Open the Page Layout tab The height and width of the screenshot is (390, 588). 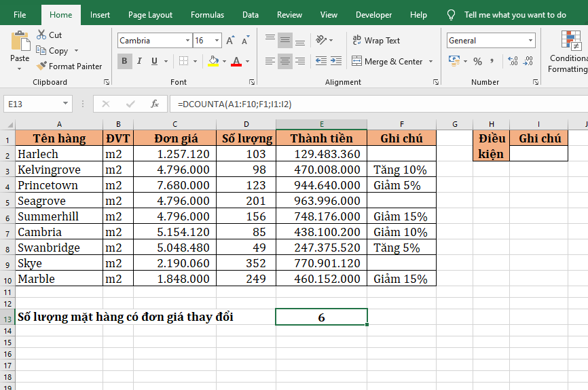[150, 15]
